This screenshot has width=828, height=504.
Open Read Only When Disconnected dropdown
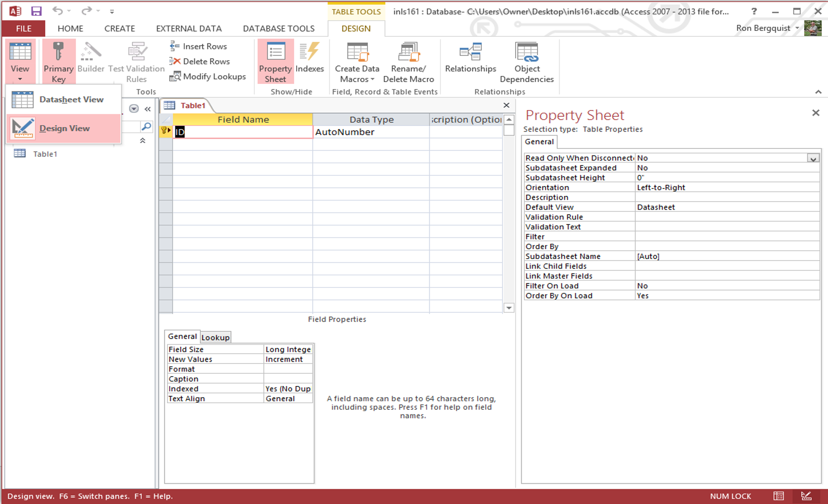coord(813,158)
